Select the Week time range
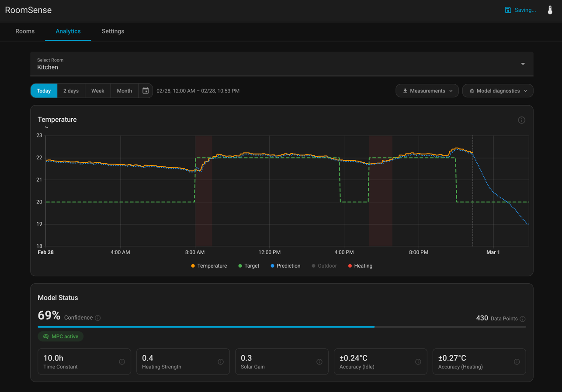 point(97,90)
